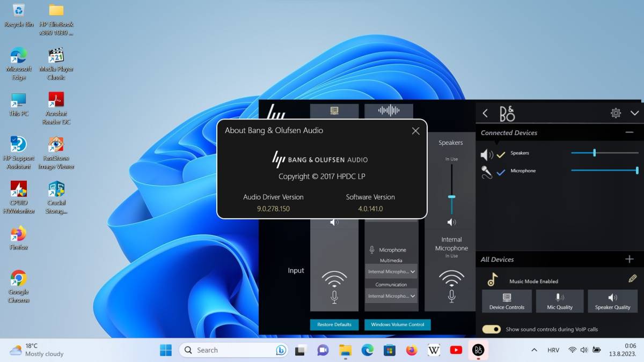Launch FastStone Image Viewer shortcut
The width and height of the screenshot is (644, 362).
click(x=56, y=153)
